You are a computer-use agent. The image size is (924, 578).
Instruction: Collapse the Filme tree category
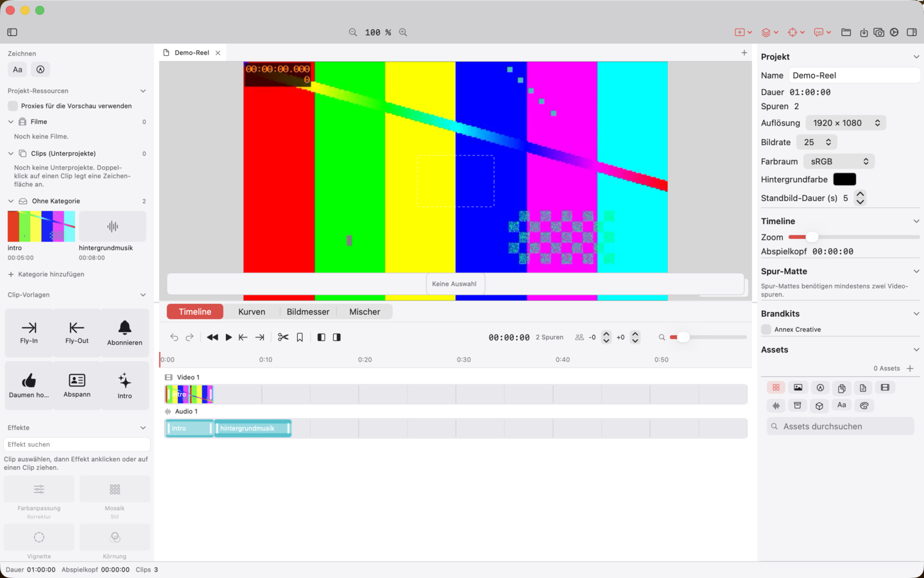point(11,121)
